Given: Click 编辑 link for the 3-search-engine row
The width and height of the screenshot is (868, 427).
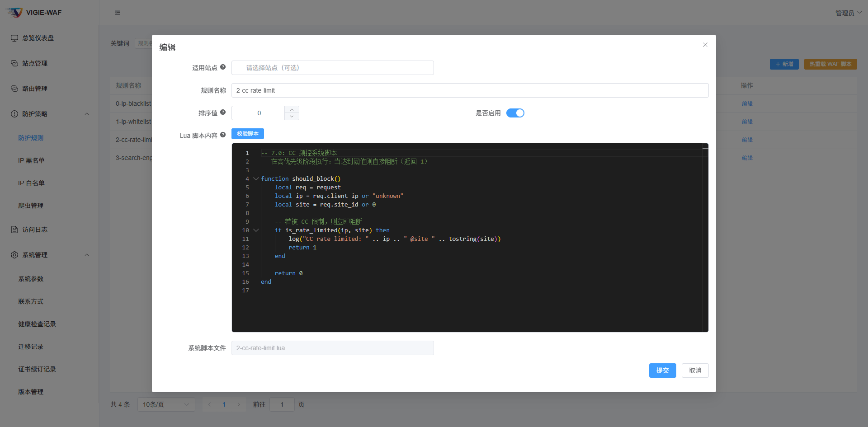Looking at the screenshot, I should [x=747, y=158].
